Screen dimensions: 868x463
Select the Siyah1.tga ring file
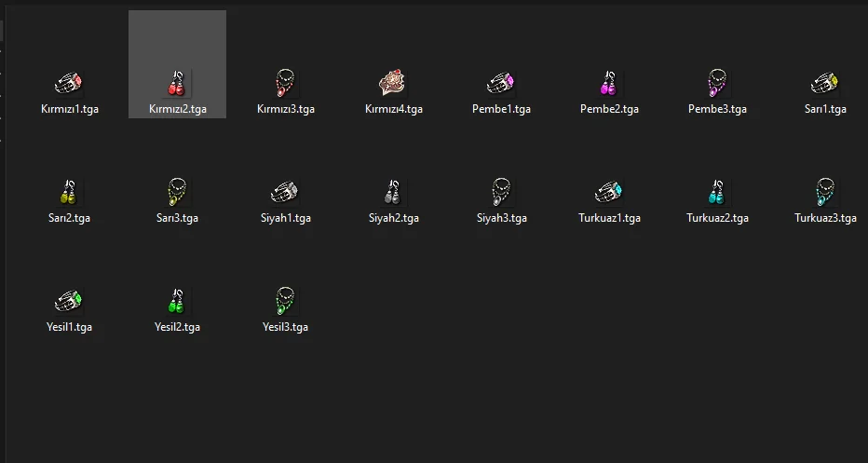pyautogui.click(x=285, y=193)
